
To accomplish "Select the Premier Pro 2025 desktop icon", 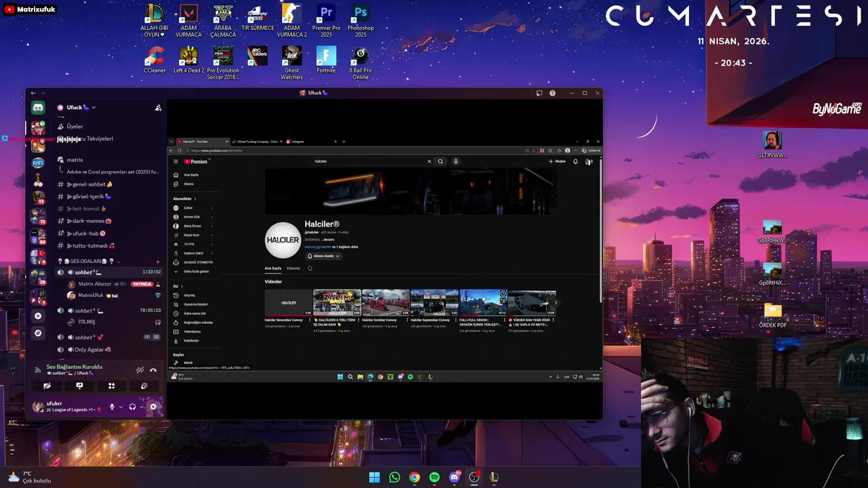I will (326, 21).
